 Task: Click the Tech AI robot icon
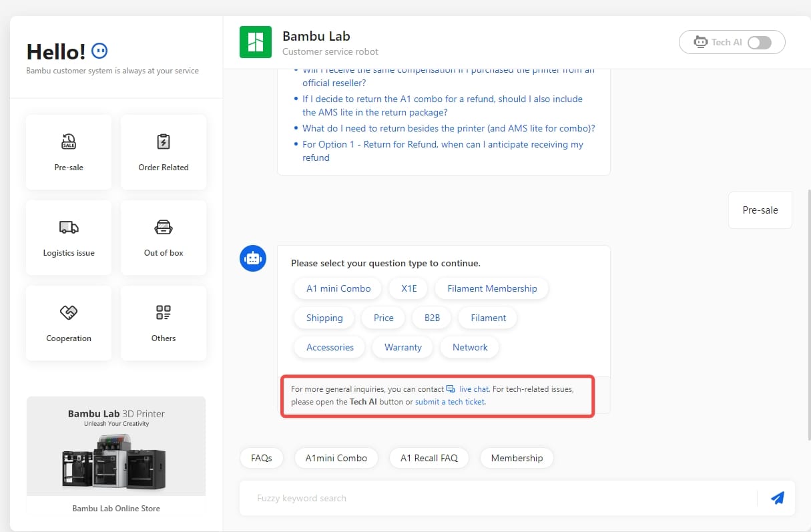coord(700,42)
